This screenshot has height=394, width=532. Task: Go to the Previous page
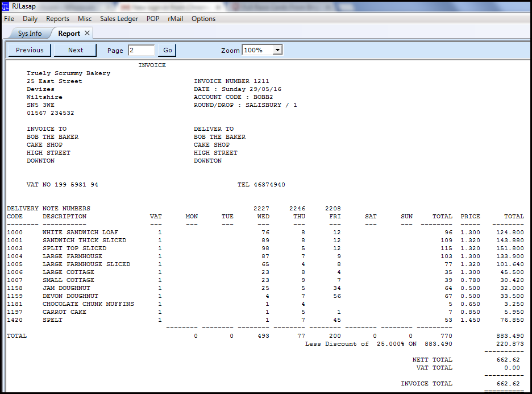30,50
